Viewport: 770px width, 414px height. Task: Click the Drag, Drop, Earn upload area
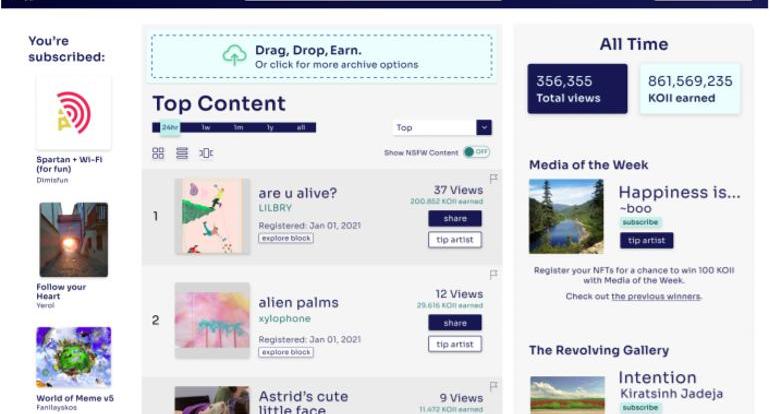(x=321, y=57)
